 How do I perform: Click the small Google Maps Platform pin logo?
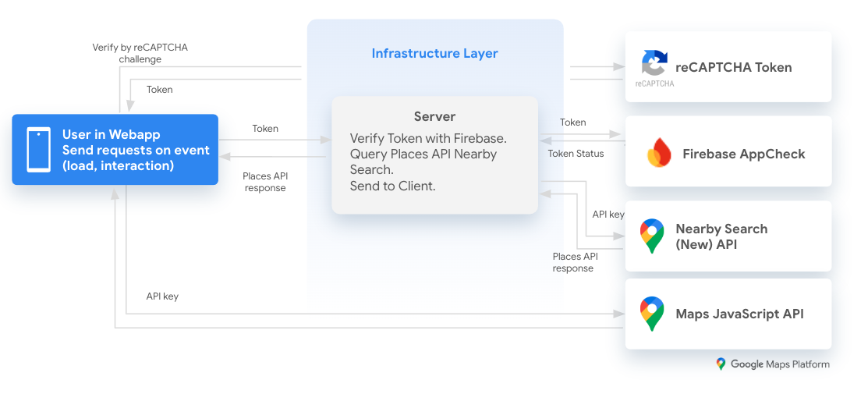coord(721,364)
